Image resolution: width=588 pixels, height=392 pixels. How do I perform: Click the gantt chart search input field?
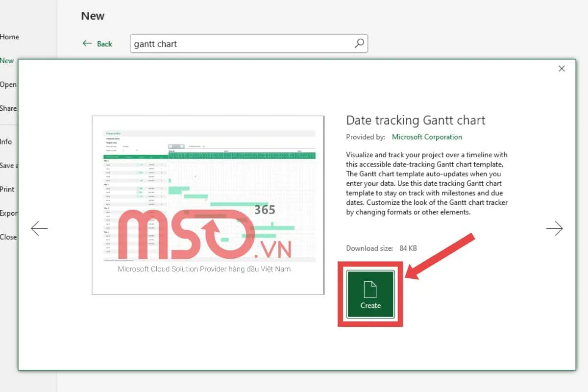(x=220, y=44)
